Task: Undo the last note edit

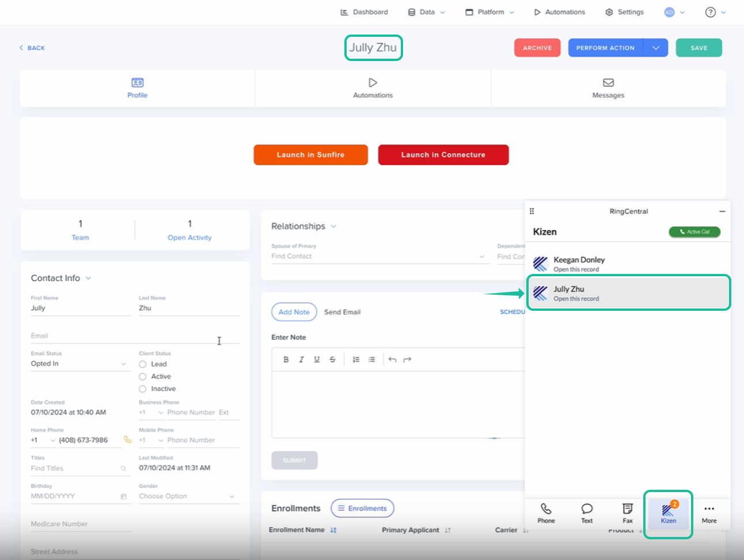Action: point(392,360)
